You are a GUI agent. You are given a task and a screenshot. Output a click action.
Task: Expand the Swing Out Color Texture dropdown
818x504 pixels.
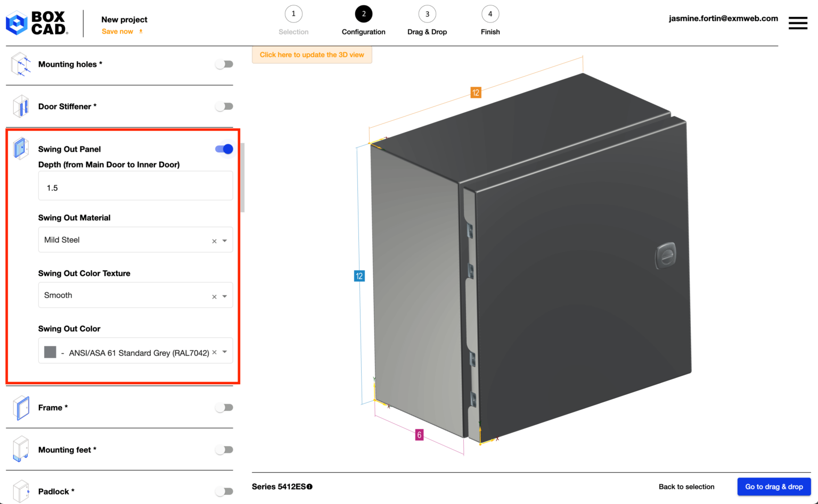click(x=224, y=295)
